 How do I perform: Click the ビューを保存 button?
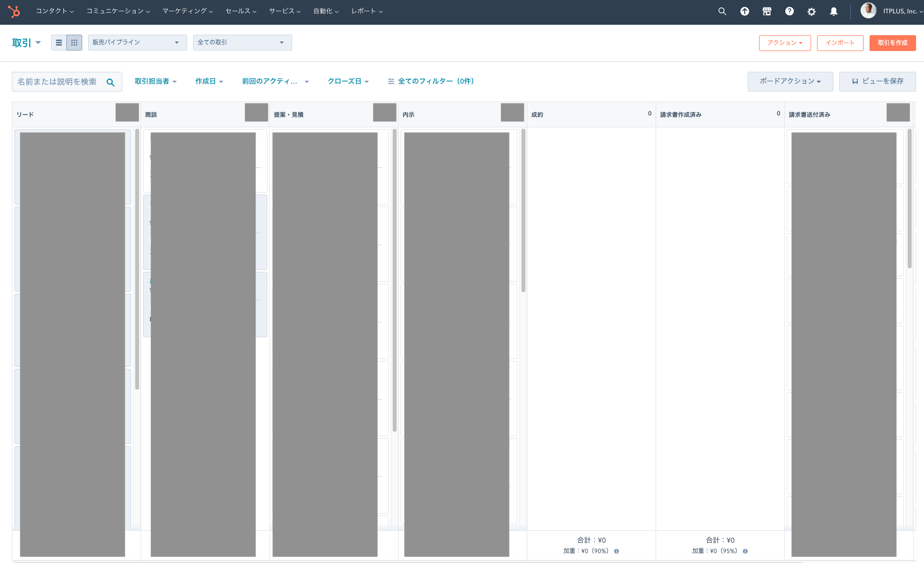coord(877,81)
